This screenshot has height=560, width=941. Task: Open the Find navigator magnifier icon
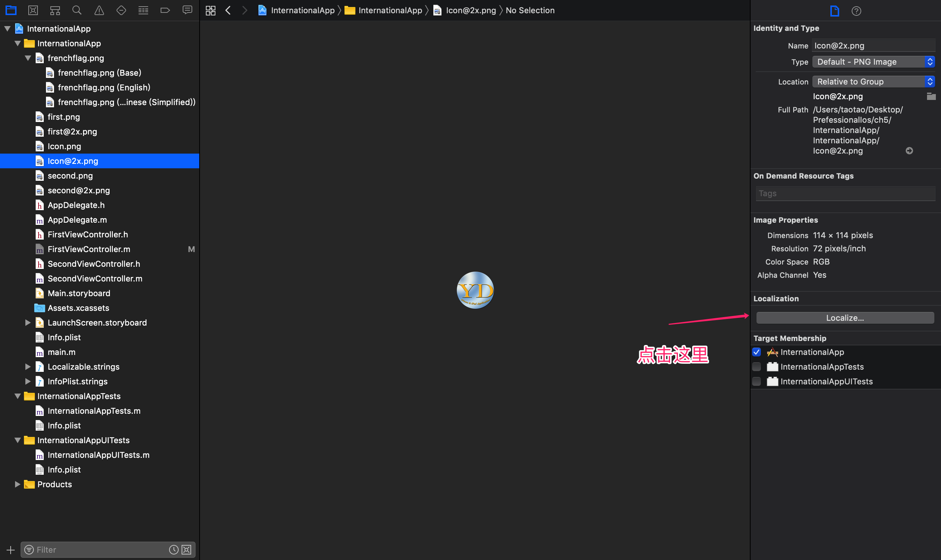point(77,10)
